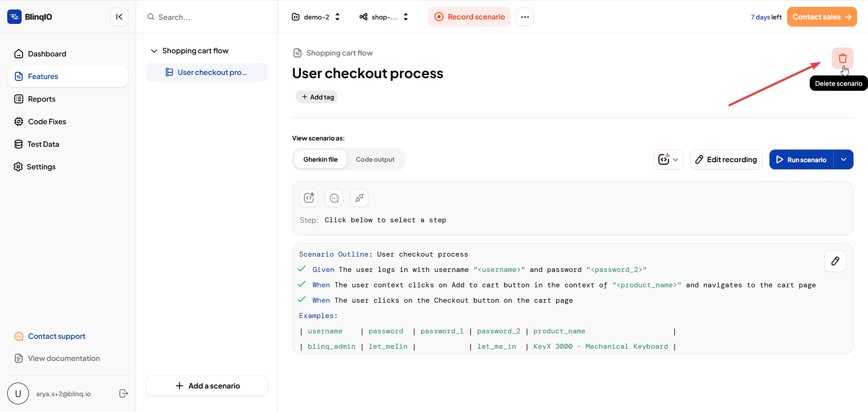868x412 pixels.
Task: Click the 7 days left text
Action: click(766, 17)
